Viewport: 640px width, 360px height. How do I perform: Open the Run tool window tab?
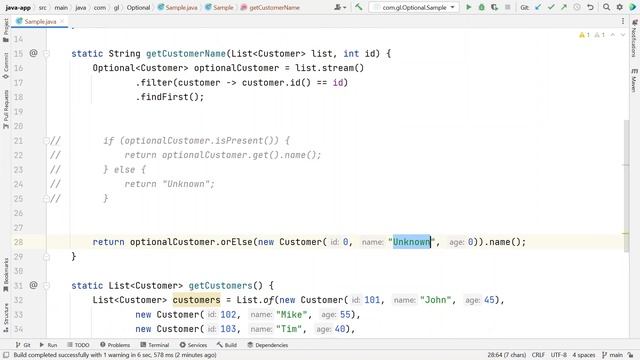click(x=49, y=345)
